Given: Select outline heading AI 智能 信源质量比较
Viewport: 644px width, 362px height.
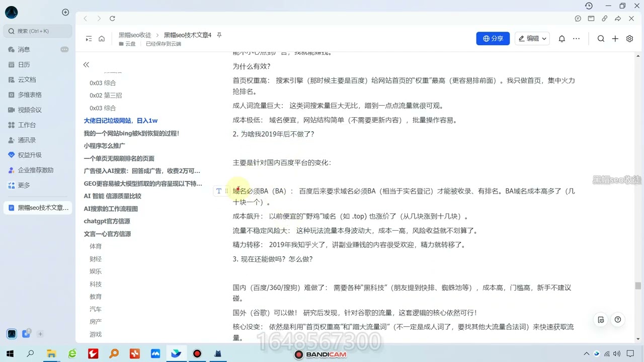Looking at the screenshot, I should (x=112, y=196).
